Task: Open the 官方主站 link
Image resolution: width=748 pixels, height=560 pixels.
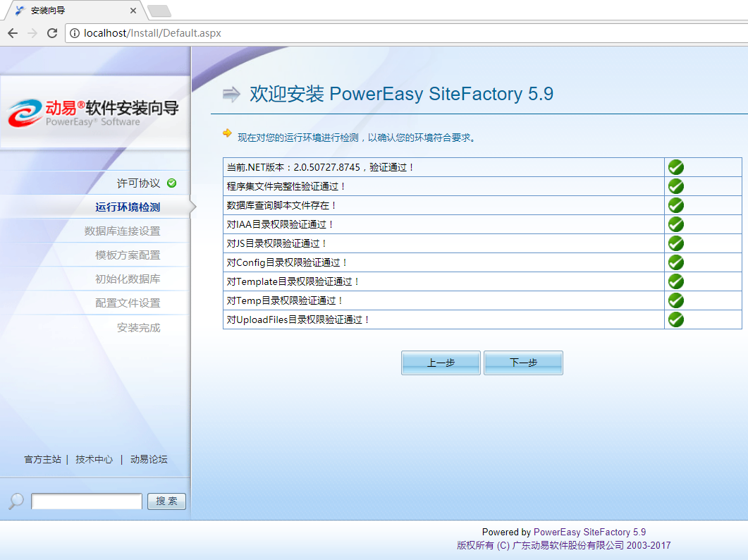Action: [42, 459]
